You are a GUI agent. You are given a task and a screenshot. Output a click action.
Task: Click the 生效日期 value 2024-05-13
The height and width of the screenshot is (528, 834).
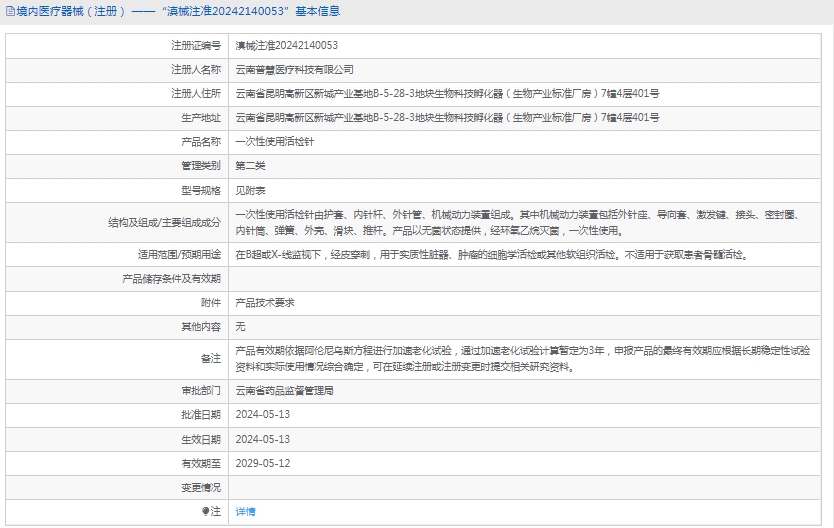(262, 439)
